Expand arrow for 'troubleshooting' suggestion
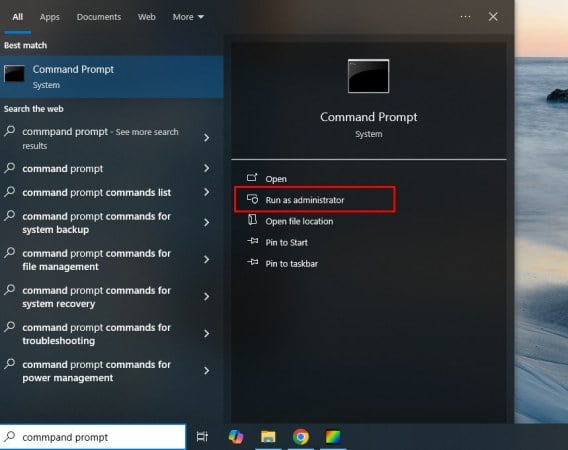This screenshot has width=568, height=450. tap(206, 333)
